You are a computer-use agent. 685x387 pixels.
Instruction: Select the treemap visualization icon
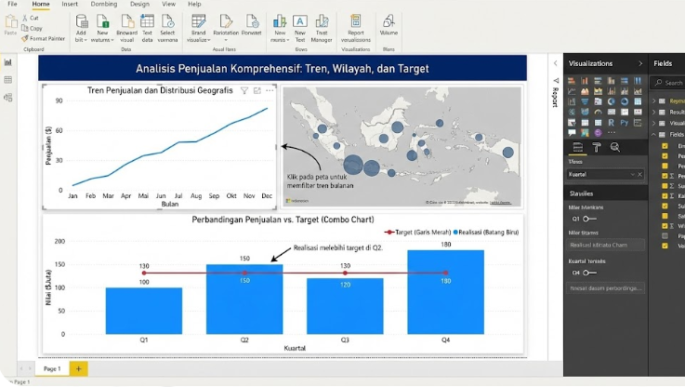[638, 101]
